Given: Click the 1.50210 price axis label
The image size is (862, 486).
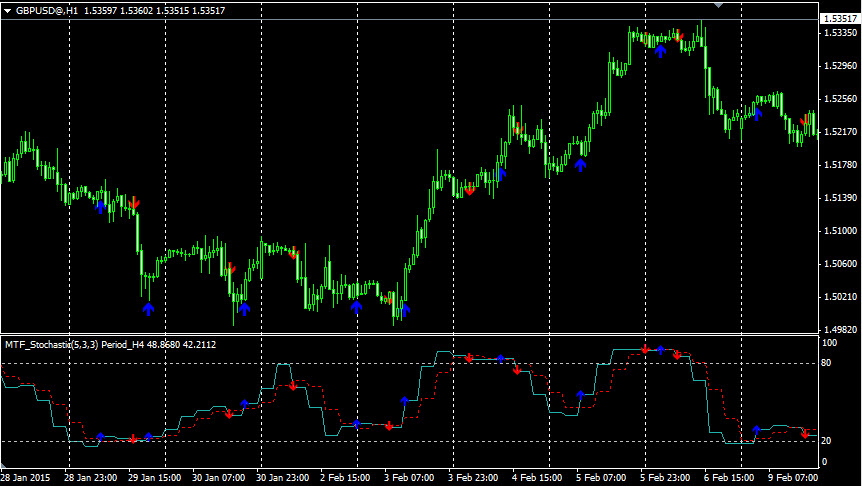Looking at the screenshot, I should pyautogui.click(x=840, y=297).
